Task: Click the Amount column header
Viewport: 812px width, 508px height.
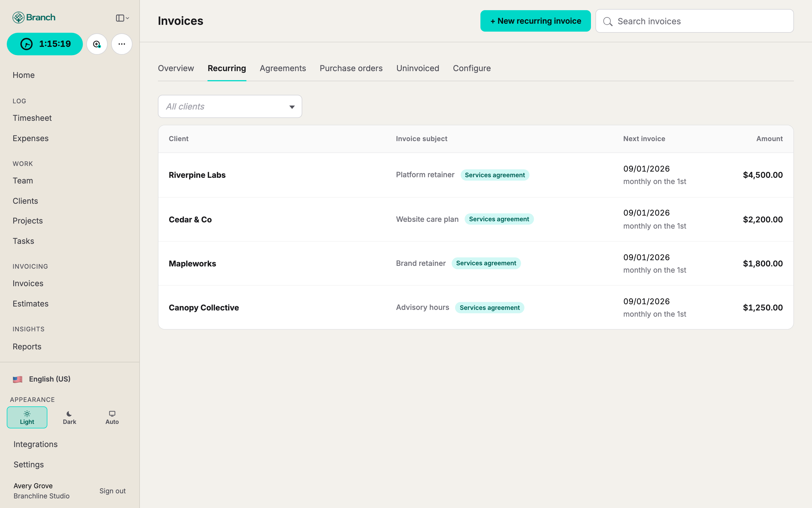Action: (x=769, y=139)
